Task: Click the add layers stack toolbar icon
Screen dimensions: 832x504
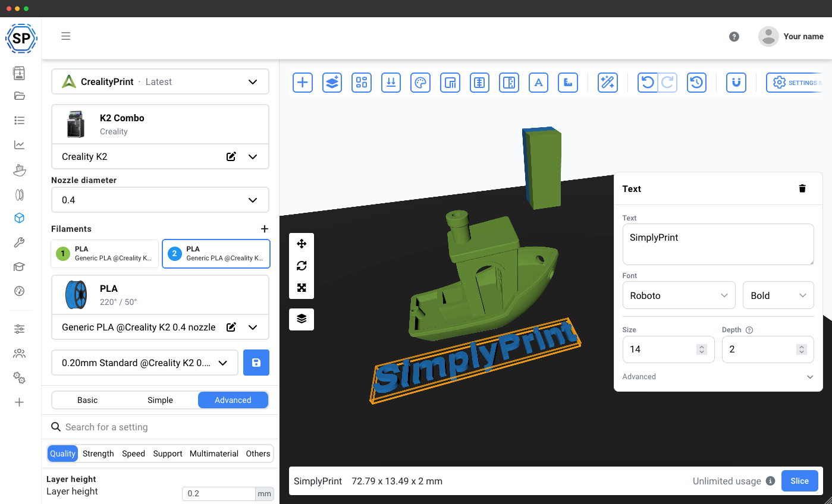Action: click(332, 83)
